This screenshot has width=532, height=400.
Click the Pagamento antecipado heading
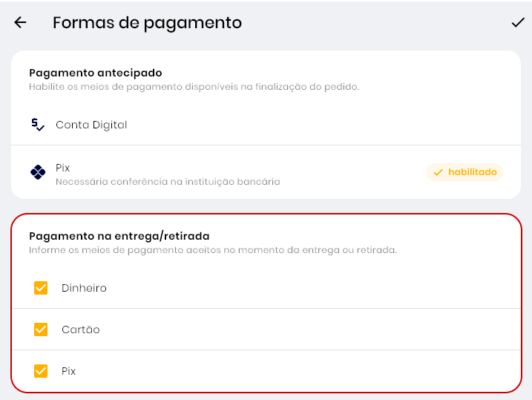[95, 73]
